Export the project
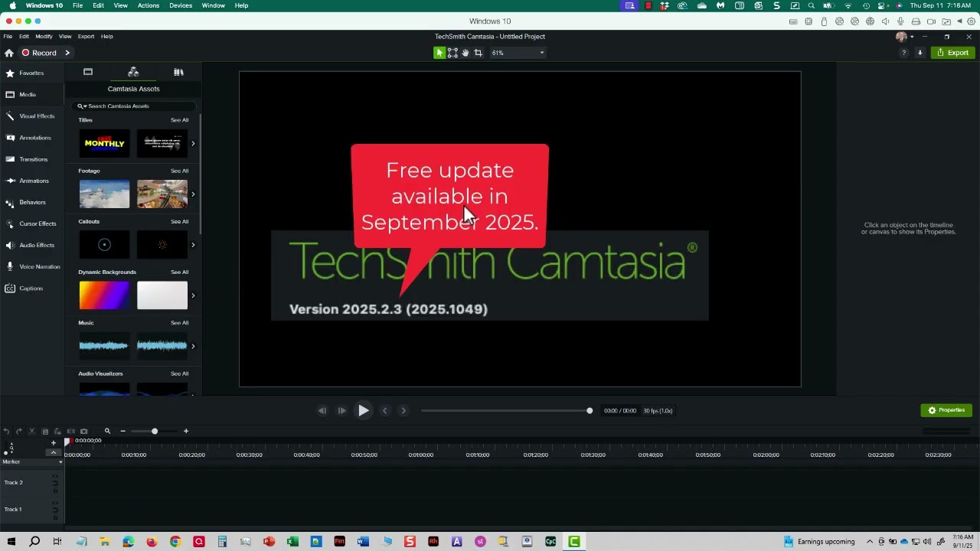The image size is (980, 551). pos(952,53)
